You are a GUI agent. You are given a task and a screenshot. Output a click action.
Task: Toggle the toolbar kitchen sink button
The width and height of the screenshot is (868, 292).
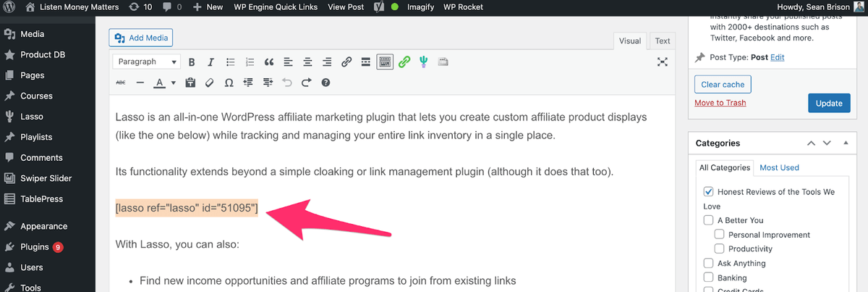point(385,62)
